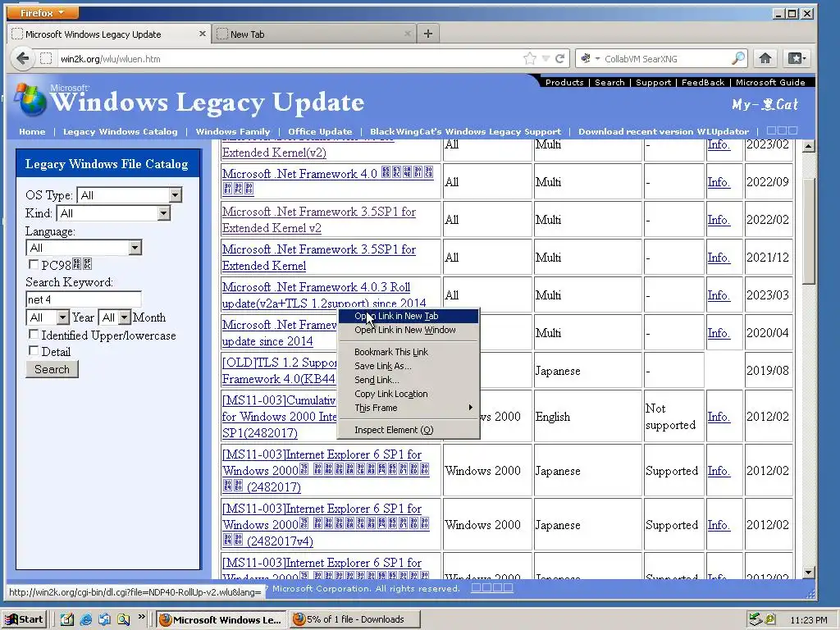
Task: Click the Search Keyword input field
Action: pyautogui.click(x=84, y=299)
